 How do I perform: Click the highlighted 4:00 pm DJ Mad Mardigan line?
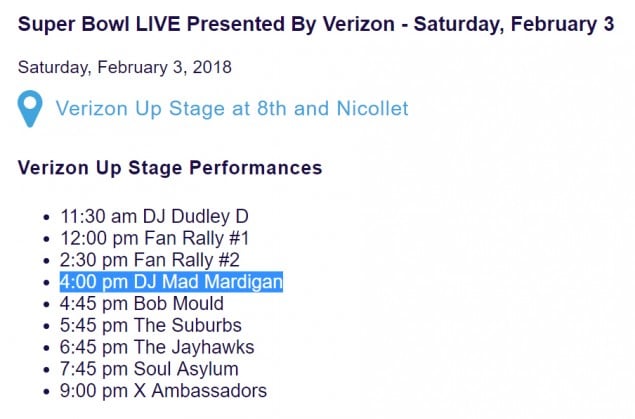point(171,282)
